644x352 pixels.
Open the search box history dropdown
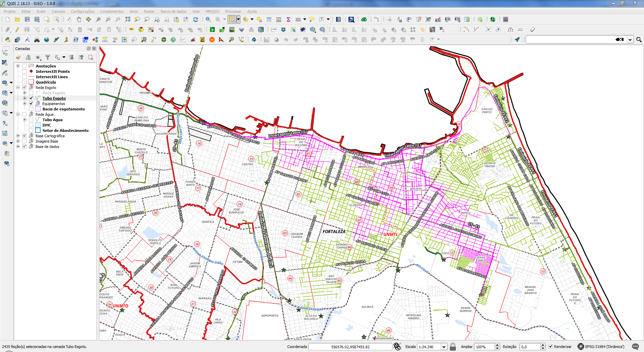pos(630,40)
